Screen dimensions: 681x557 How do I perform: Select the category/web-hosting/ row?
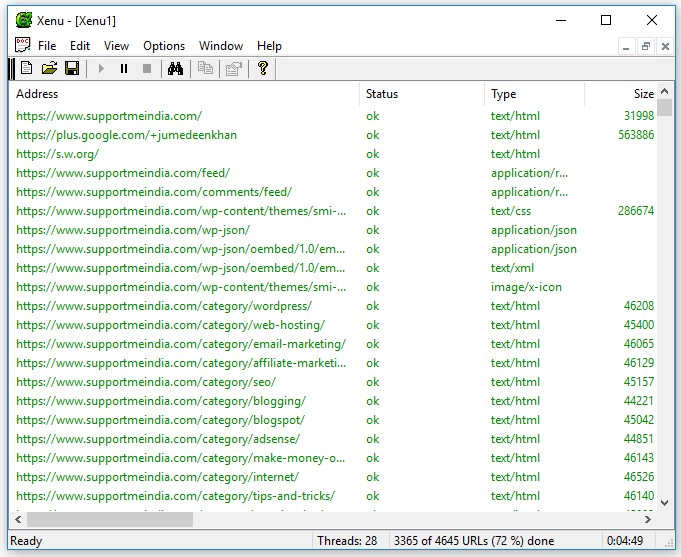click(333, 325)
